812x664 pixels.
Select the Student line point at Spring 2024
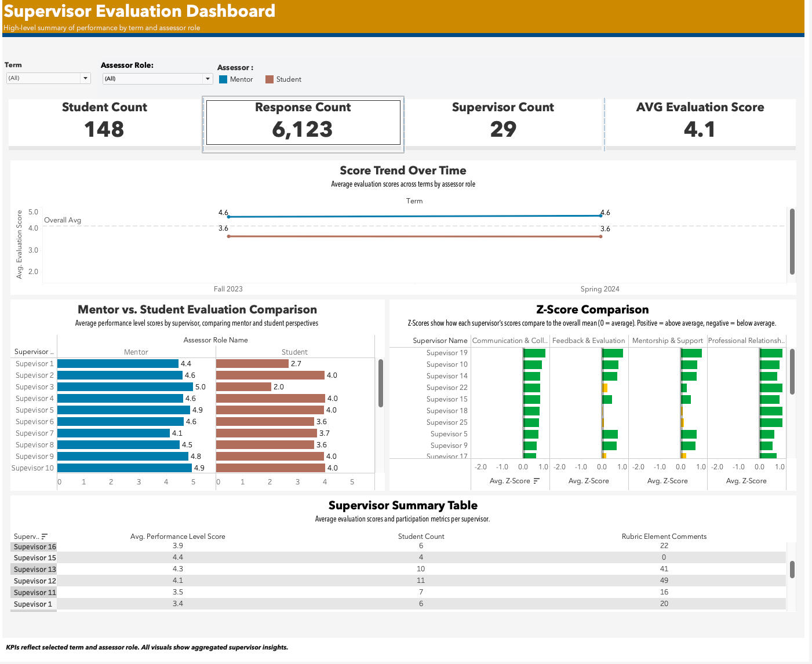[600, 236]
